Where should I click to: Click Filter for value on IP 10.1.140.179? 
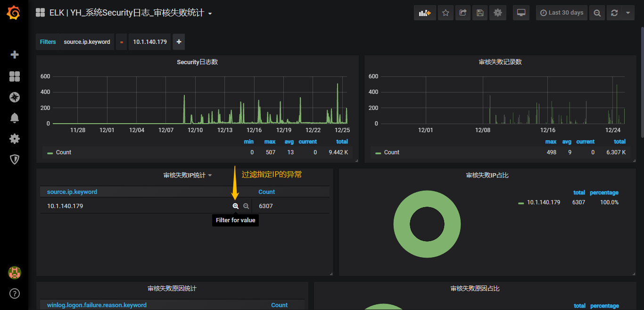click(235, 206)
